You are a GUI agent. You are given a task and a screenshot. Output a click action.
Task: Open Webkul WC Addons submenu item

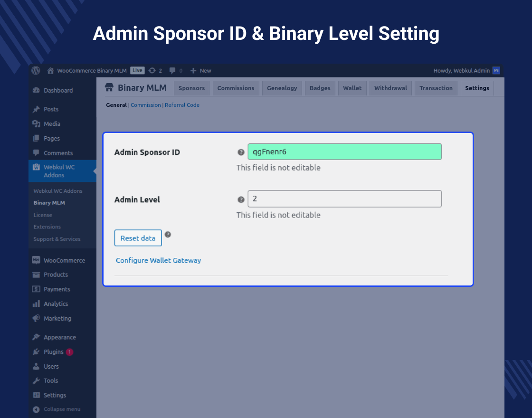click(58, 191)
